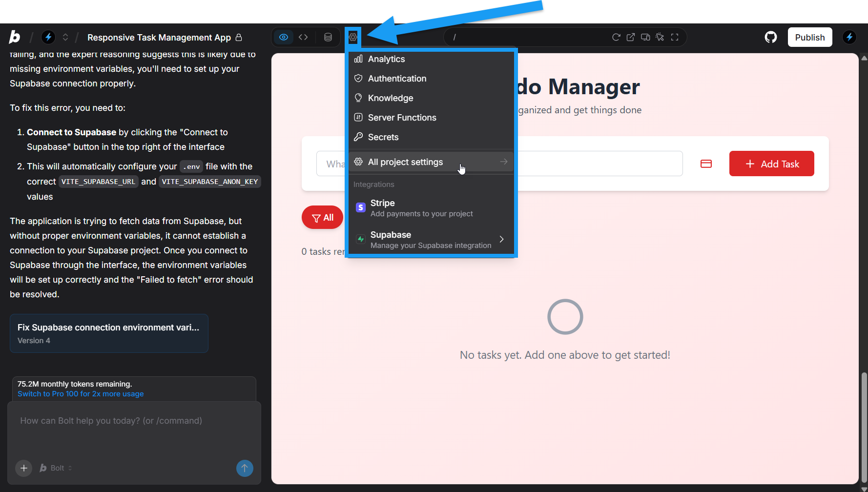
Task: Click the 75.2M monthly tokens remaining text
Action: click(75, 384)
